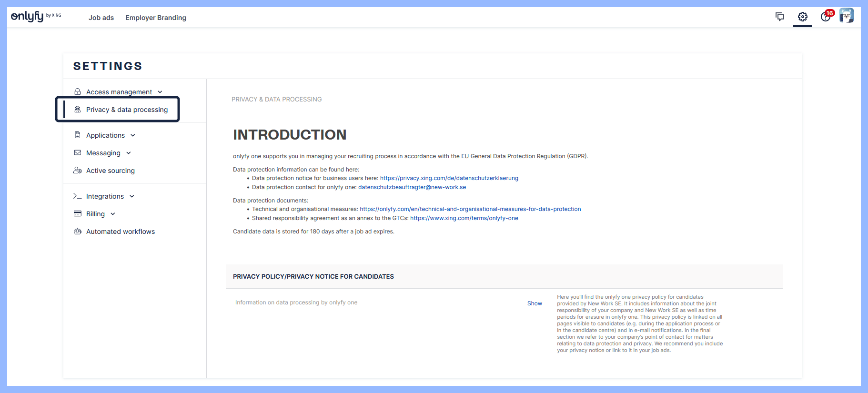
Task: Click the Billing card icon
Action: pyautogui.click(x=78, y=214)
